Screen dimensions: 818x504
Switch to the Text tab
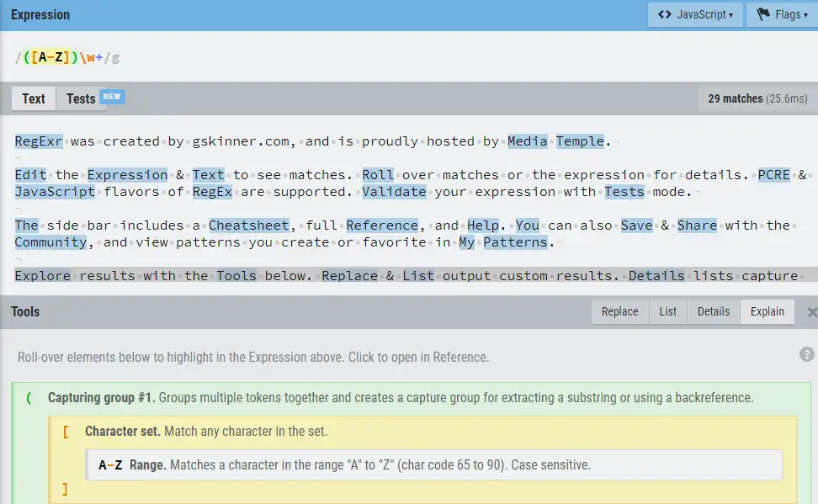click(x=34, y=98)
